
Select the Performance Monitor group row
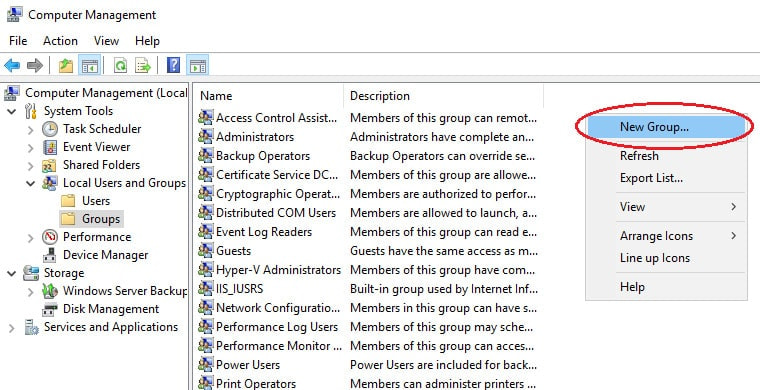pos(368,345)
